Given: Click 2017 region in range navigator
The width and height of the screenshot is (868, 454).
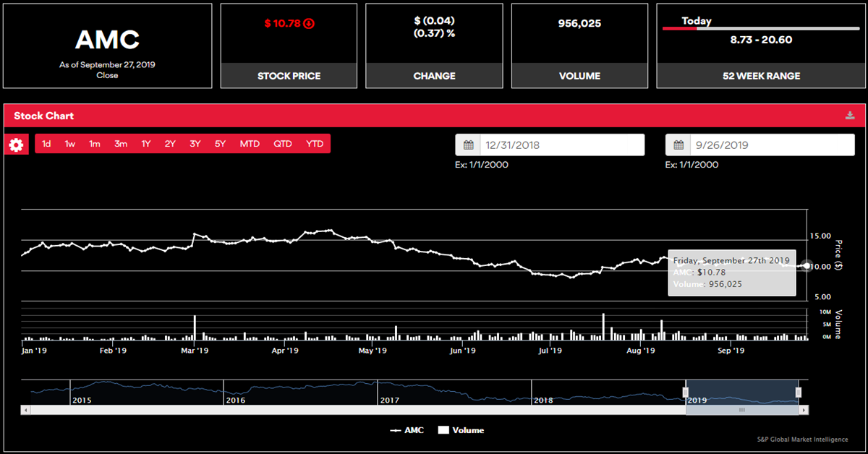Looking at the screenshot, I should tap(434, 393).
